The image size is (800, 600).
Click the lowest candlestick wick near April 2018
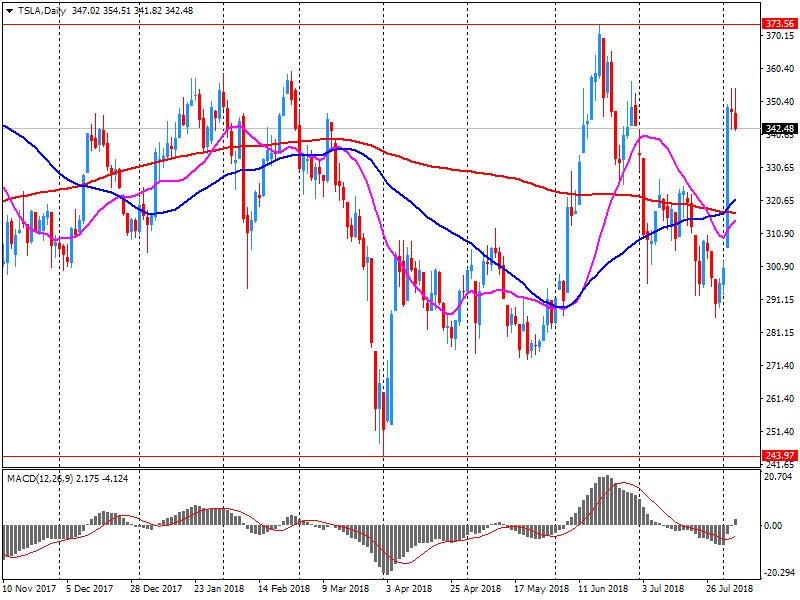382,445
